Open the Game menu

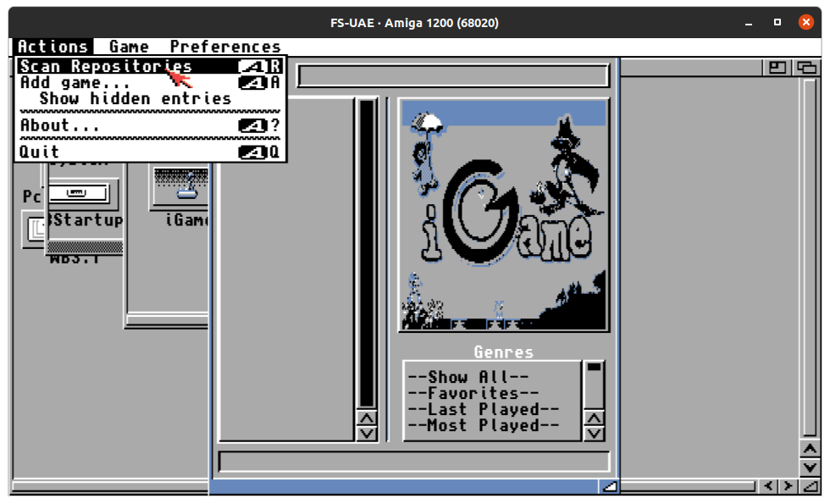point(129,47)
